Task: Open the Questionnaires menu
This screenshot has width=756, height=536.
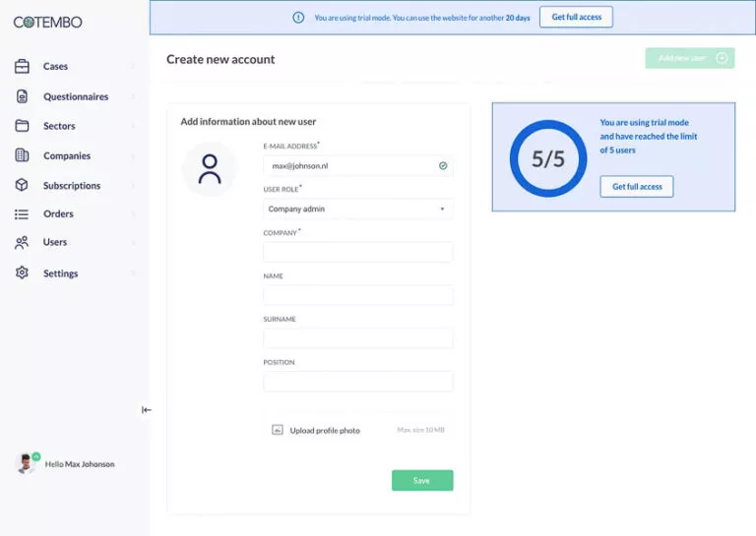Action: pos(74,96)
